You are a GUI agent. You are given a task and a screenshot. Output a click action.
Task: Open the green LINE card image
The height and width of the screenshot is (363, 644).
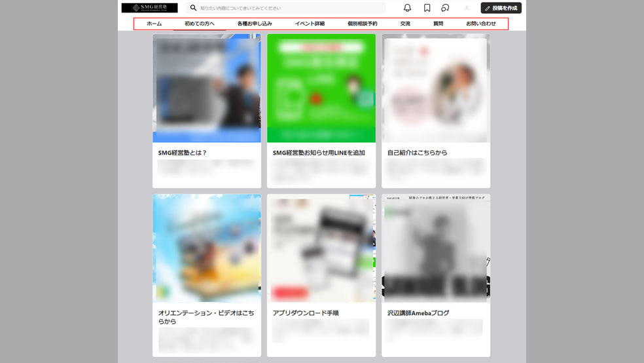(321, 88)
